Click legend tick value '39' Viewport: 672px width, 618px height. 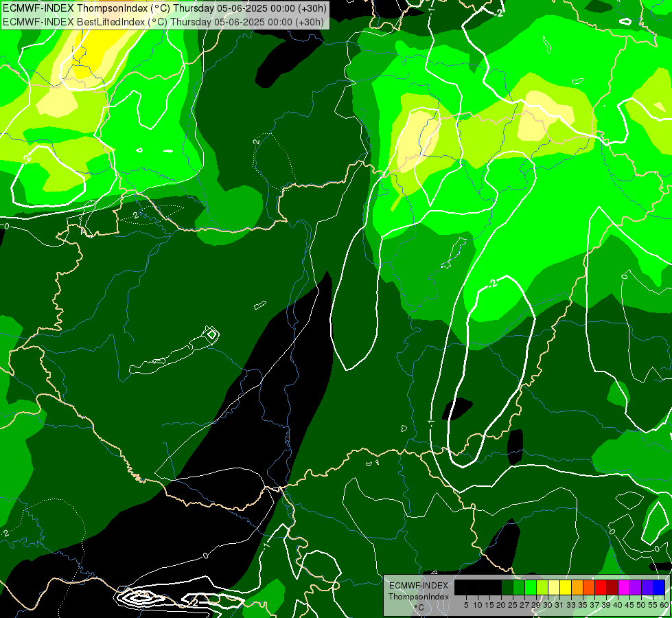tap(607, 605)
